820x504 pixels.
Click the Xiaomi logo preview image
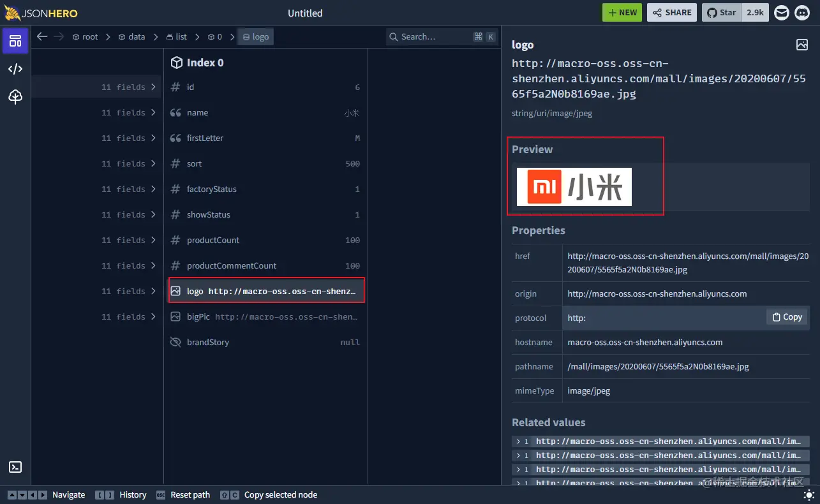(574, 187)
